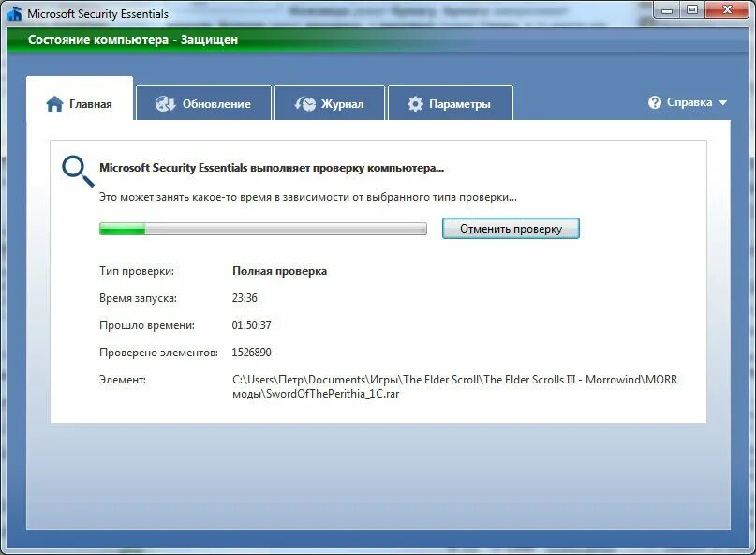Select the home icon on the Главная tab
Screen dimensions: 756x555
(54, 103)
